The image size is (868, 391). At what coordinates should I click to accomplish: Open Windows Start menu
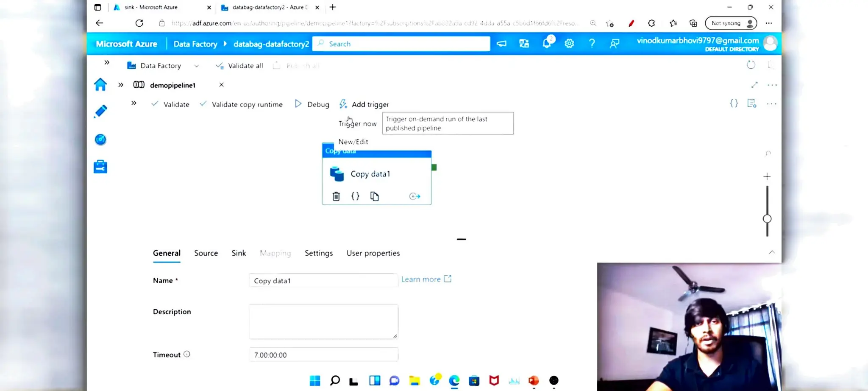(x=315, y=380)
